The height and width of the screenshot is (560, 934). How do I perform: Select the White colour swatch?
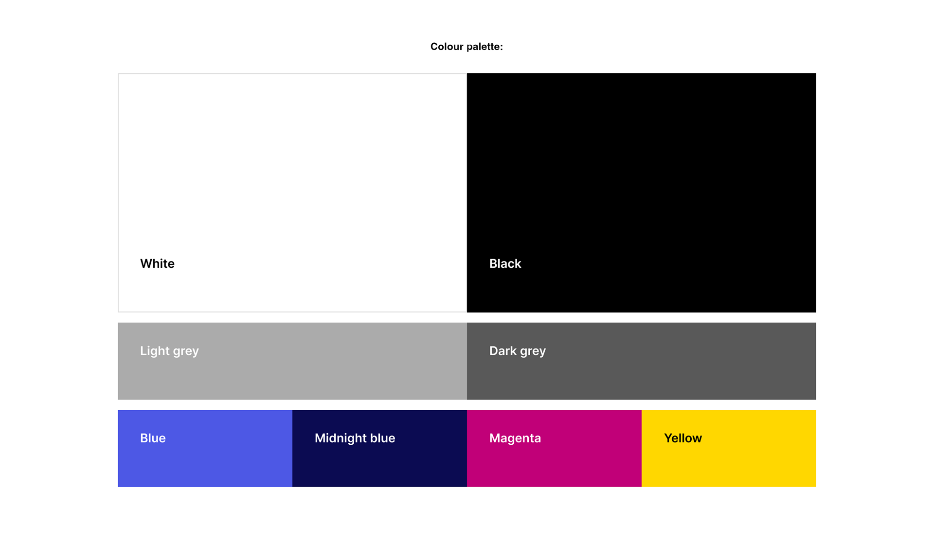292,192
